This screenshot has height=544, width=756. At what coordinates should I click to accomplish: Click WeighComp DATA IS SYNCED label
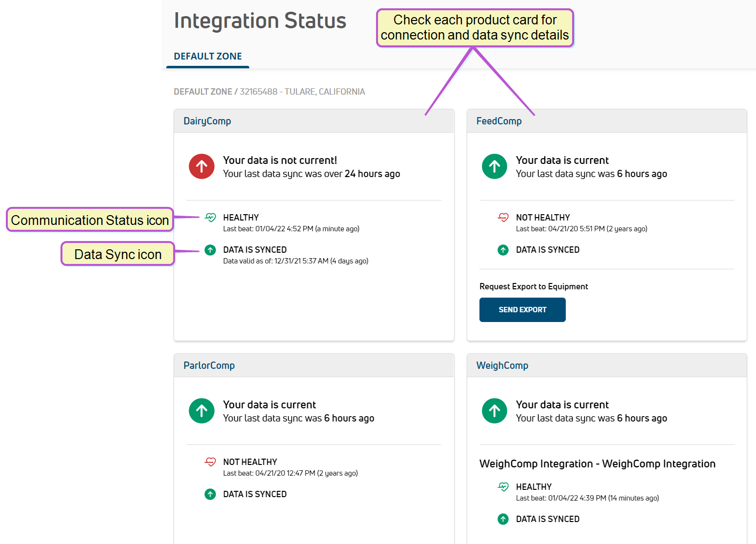[548, 519]
